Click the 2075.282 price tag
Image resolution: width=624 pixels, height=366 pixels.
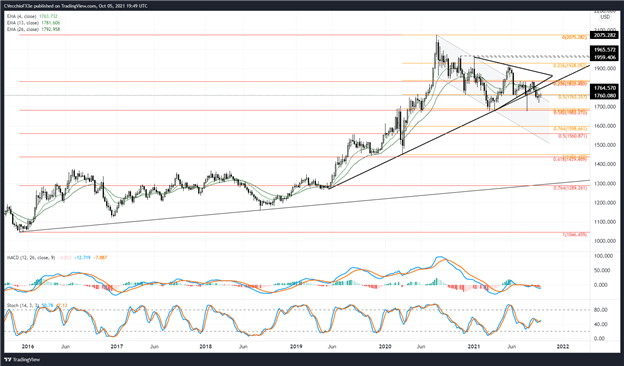point(604,35)
